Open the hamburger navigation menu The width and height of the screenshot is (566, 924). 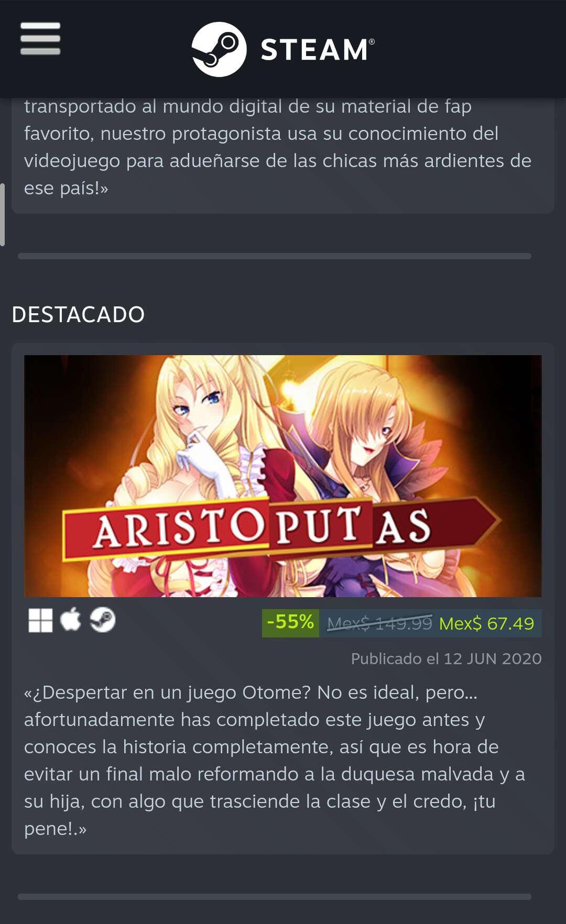40,39
